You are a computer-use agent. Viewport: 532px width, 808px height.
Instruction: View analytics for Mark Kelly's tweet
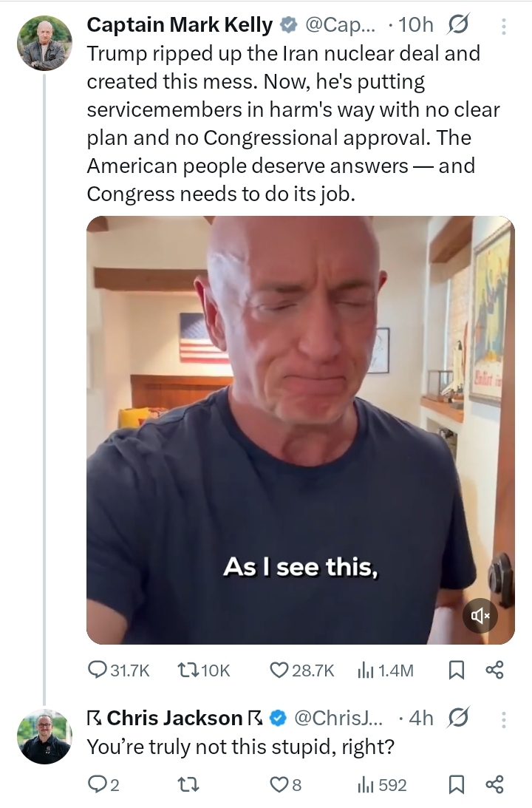pos(366,670)
